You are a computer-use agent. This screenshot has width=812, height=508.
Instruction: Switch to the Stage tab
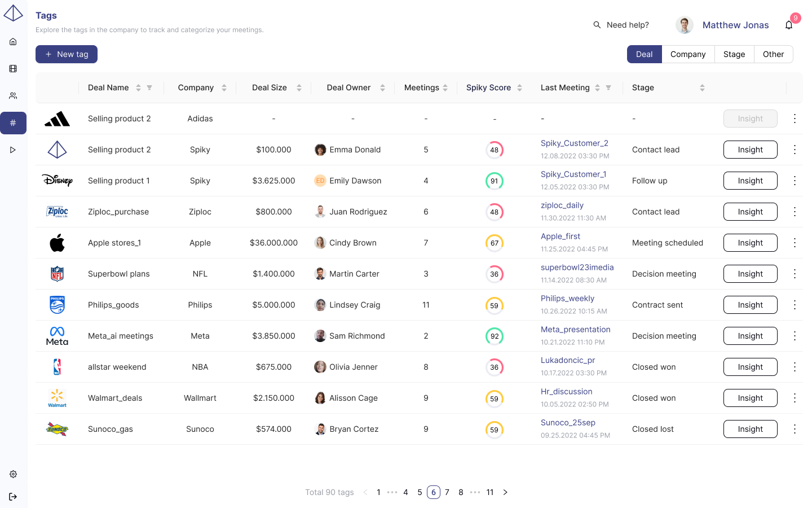click(x=734, y=54)
